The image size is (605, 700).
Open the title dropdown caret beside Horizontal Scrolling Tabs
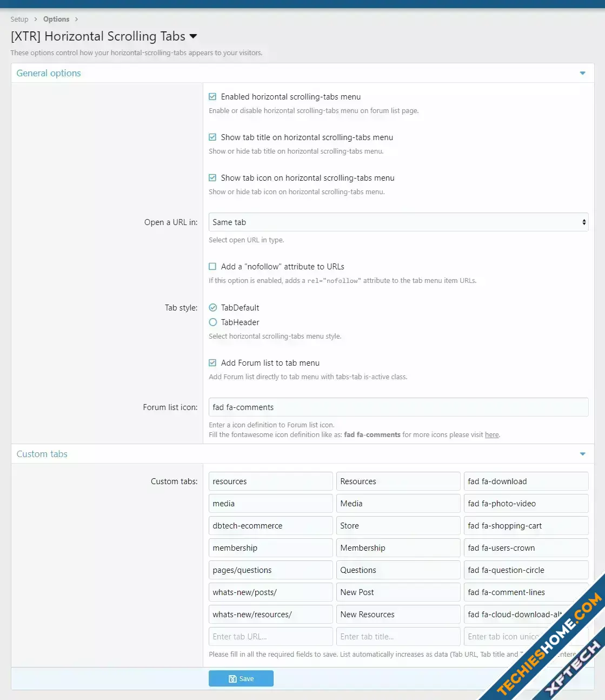[193, 37]
